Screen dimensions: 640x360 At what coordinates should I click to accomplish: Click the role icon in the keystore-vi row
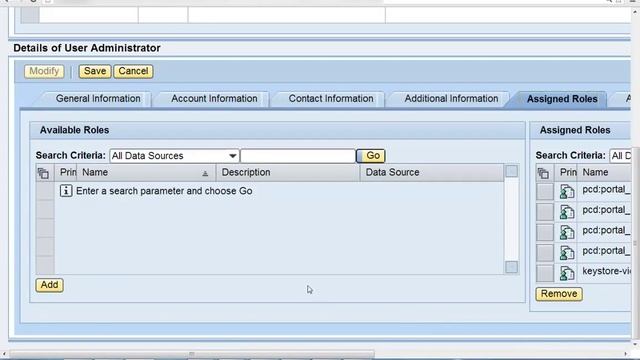567,273
